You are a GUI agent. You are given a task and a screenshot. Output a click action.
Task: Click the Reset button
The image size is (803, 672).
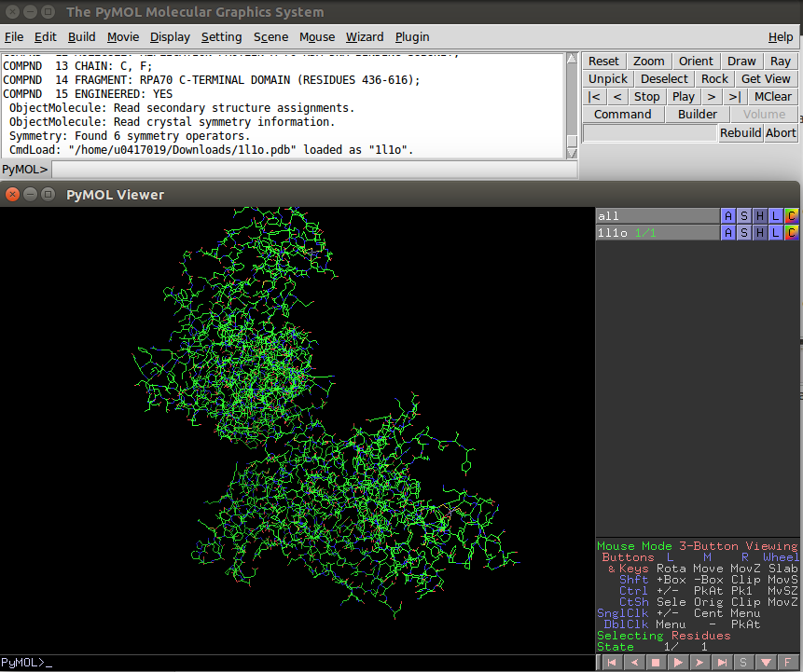click(603, 62)
